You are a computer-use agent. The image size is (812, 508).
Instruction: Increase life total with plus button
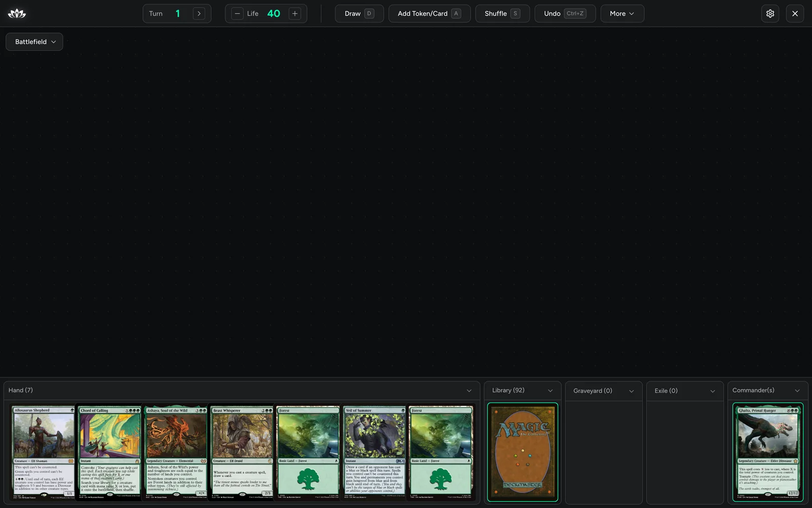click(x=295, y=14)
